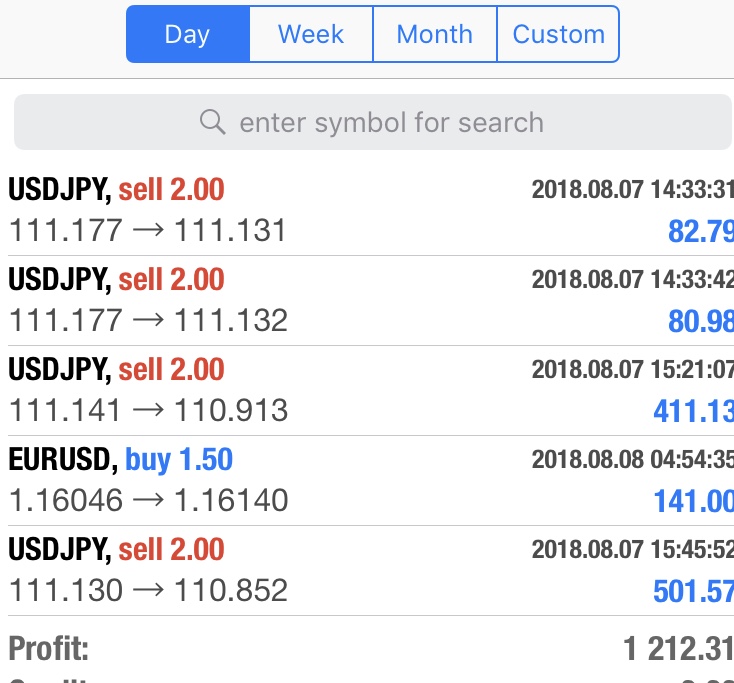Screen dimensions: 734x683
Task: Tap the 501.57 profit value
Action: [x=693, y=591]
